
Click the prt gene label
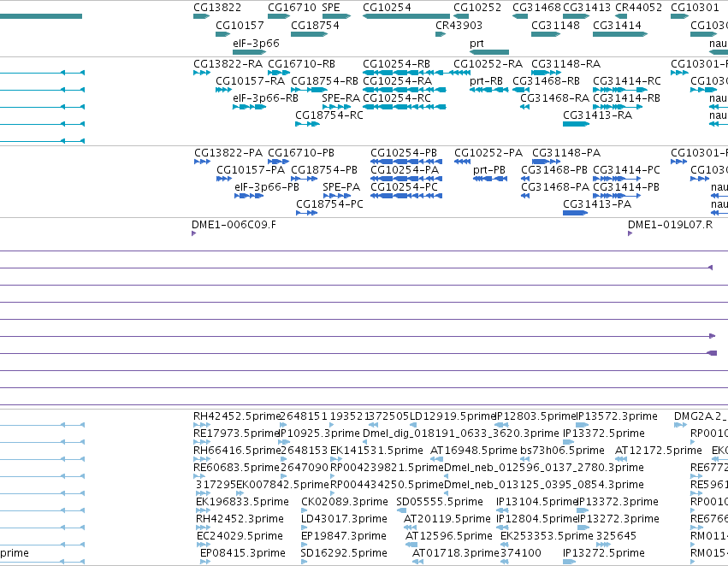[x=476, y=43]
